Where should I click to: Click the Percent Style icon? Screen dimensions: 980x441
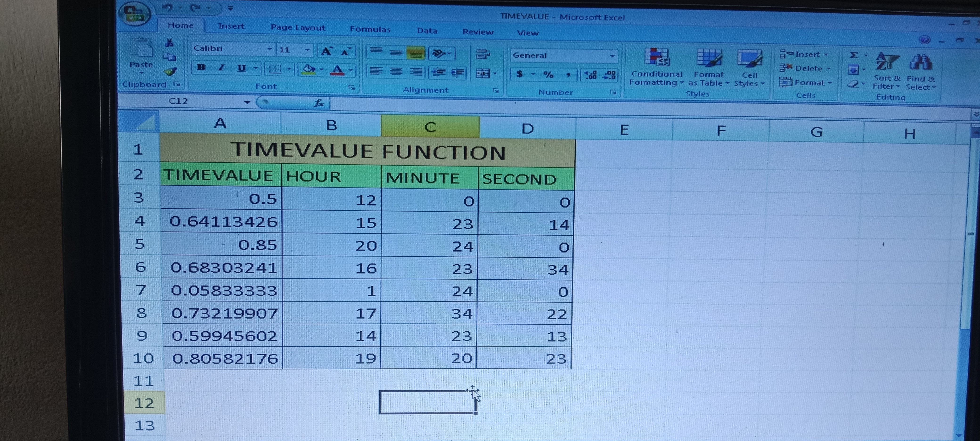coord(548,75)
